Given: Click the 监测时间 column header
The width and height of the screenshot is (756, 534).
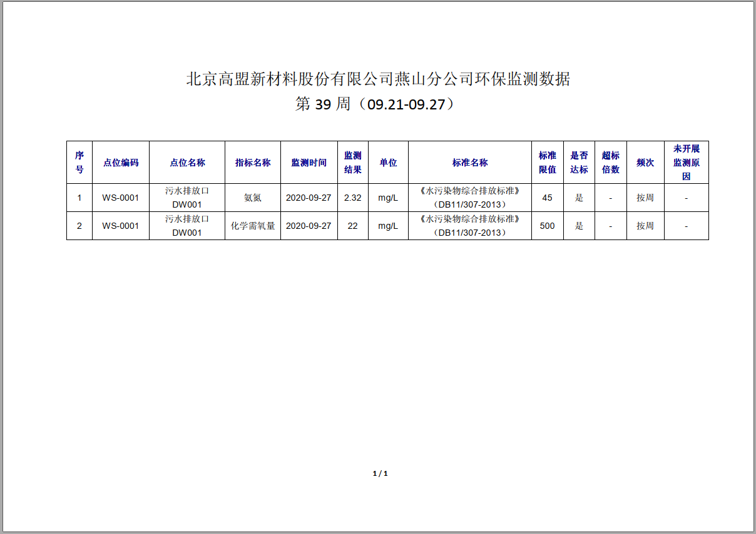Looking at the screenshot, I should [309, 162].
